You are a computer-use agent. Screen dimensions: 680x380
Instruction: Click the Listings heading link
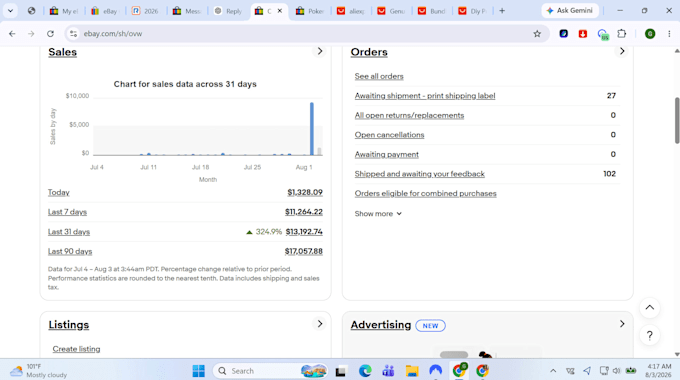69,325
